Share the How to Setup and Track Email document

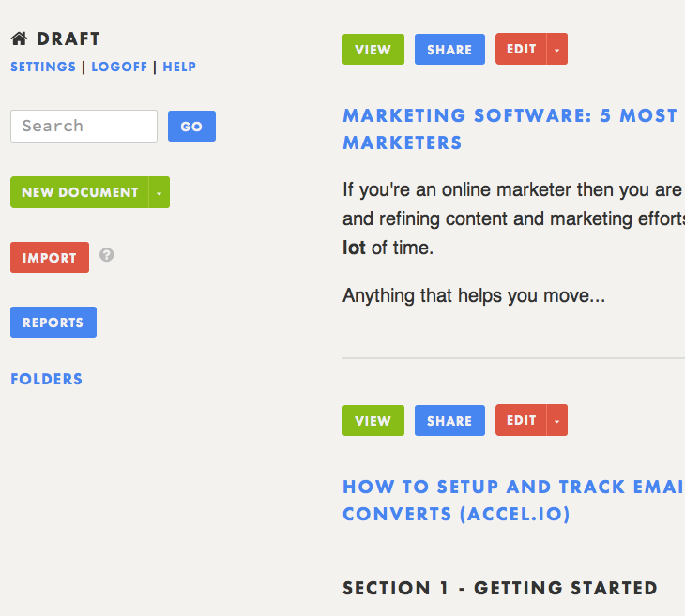click(x=449, y=421)
